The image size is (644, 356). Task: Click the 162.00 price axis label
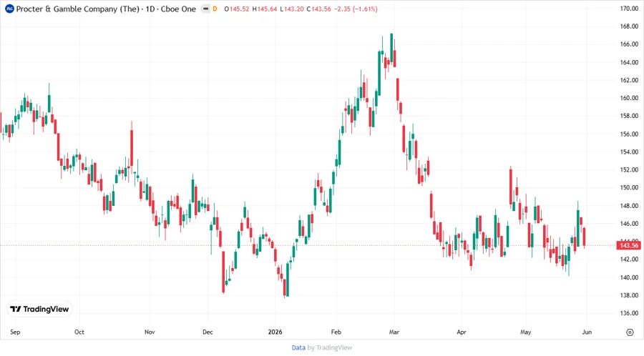(629, 80)
